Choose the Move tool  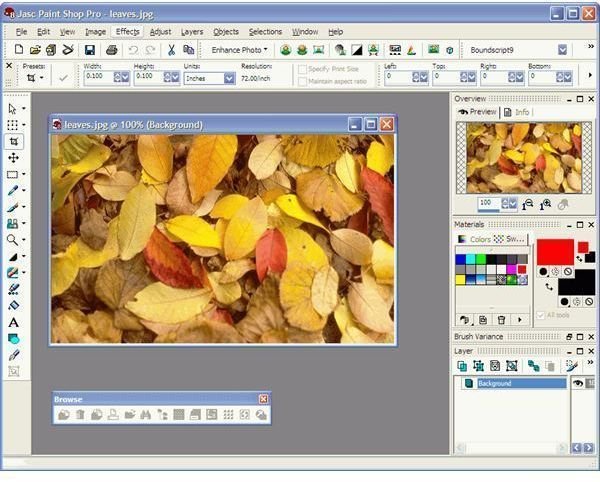pyautogui.click(x=13, y=157)
